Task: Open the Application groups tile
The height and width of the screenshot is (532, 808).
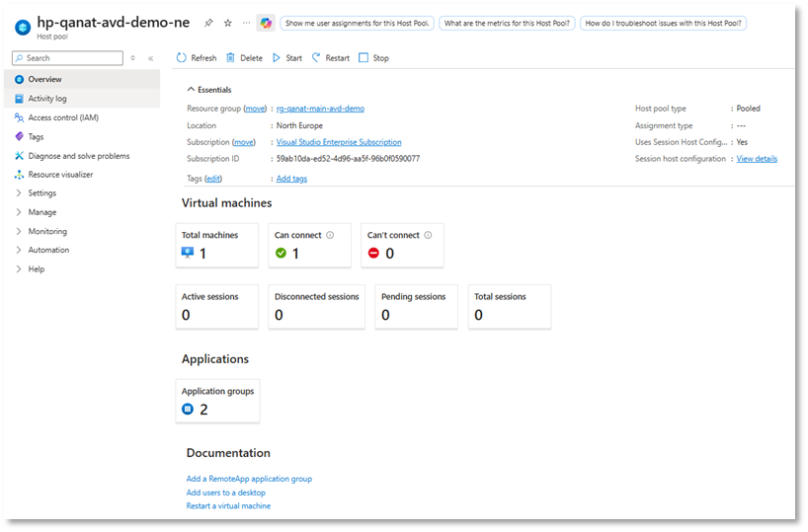Action: pos(218,401)
